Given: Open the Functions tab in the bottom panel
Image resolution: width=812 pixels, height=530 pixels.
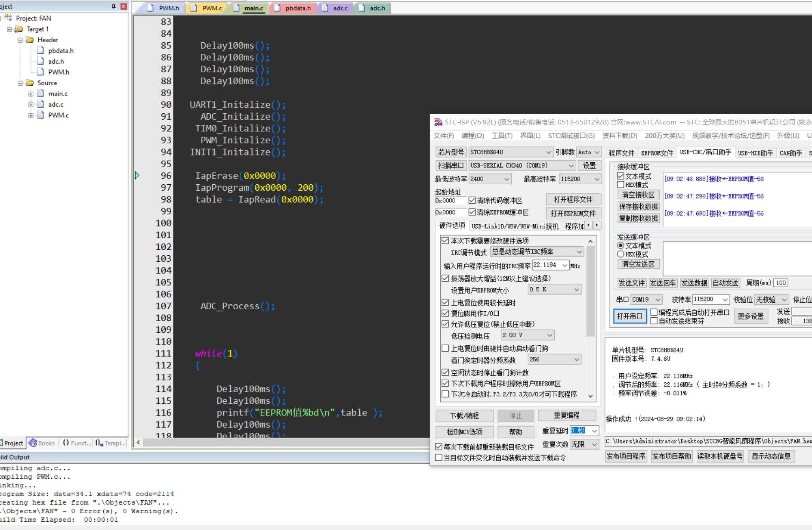Looking at the screenshot, I should coord(76,443).
